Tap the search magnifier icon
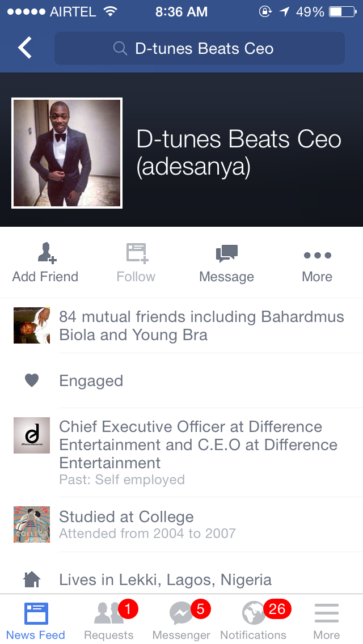The width and height of the screenshot is (363, 644). click(120, 49)
